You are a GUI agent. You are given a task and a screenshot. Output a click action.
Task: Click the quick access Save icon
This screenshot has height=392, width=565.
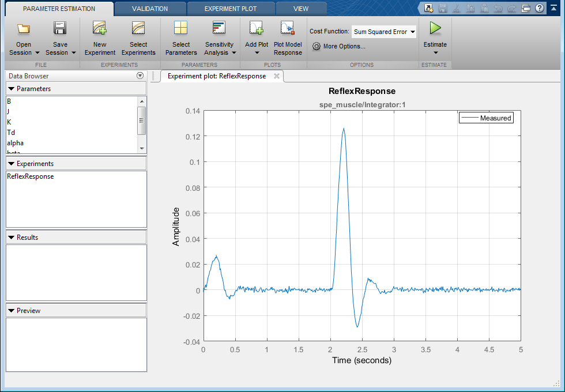pos(443,8)
